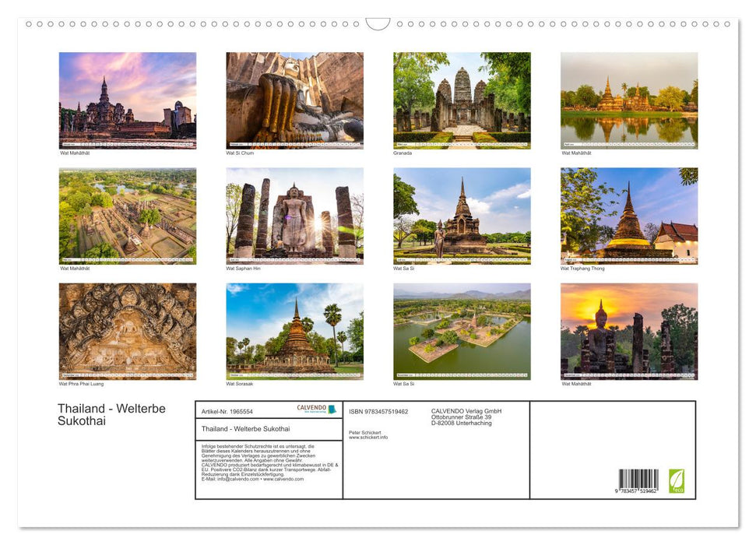Click the aerial Wat Mahāthāt ruins photo

128,215
